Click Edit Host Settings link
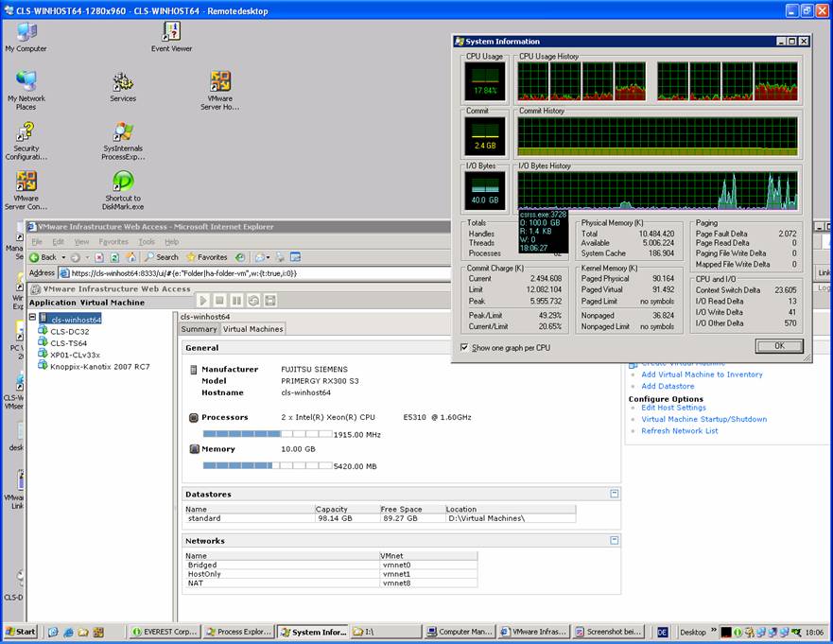 (x=673, y=408)
